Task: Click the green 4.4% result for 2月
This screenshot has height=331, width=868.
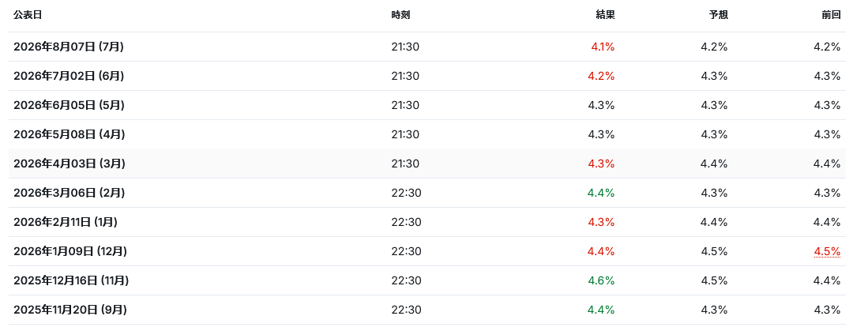Action: pyautogui.click(x=601, y=194)
